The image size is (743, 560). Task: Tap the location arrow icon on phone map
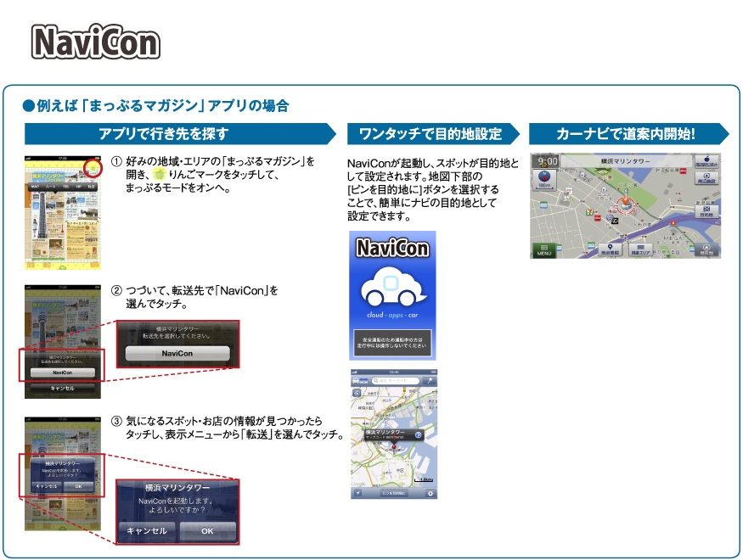coord(358,493)
